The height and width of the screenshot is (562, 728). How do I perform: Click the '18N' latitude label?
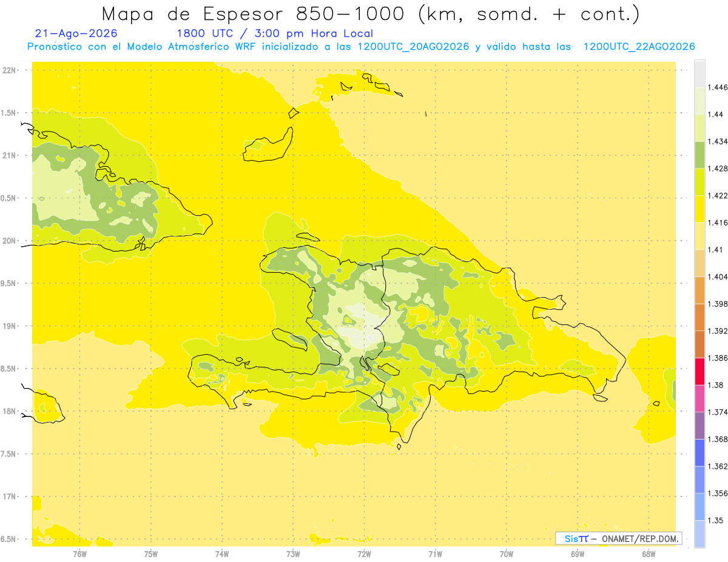pyautogui.click(x=10, y=412)
